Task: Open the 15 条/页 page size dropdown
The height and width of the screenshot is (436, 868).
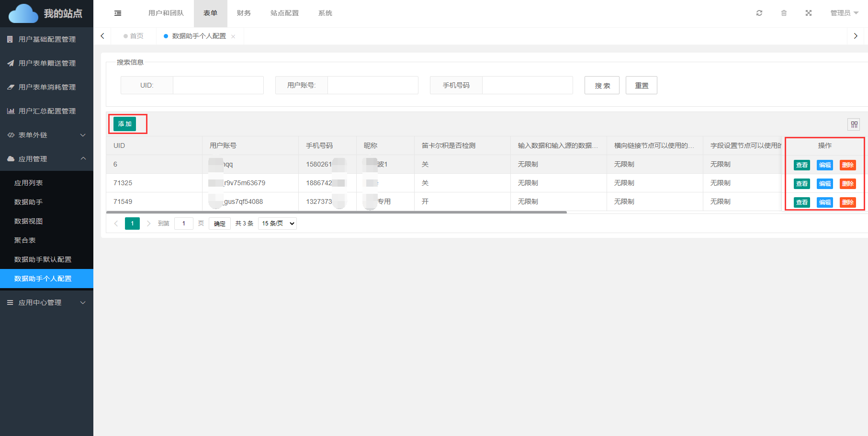Action: click(277, 224)
